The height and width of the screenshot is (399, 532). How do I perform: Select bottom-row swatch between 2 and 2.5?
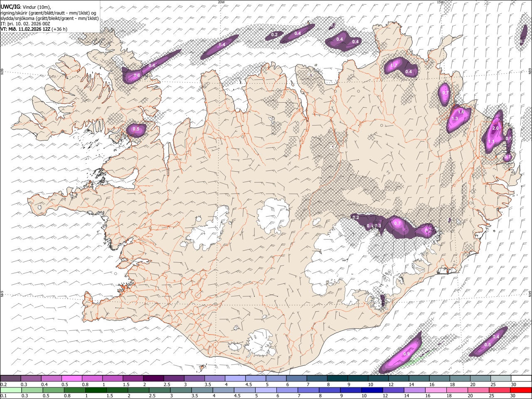139,390
